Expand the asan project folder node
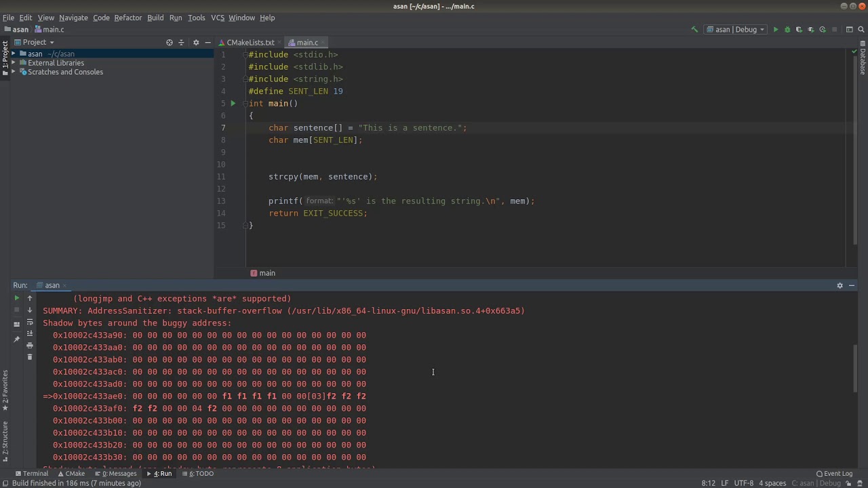The height and width of the screenshot is (488, 868). 14,54
